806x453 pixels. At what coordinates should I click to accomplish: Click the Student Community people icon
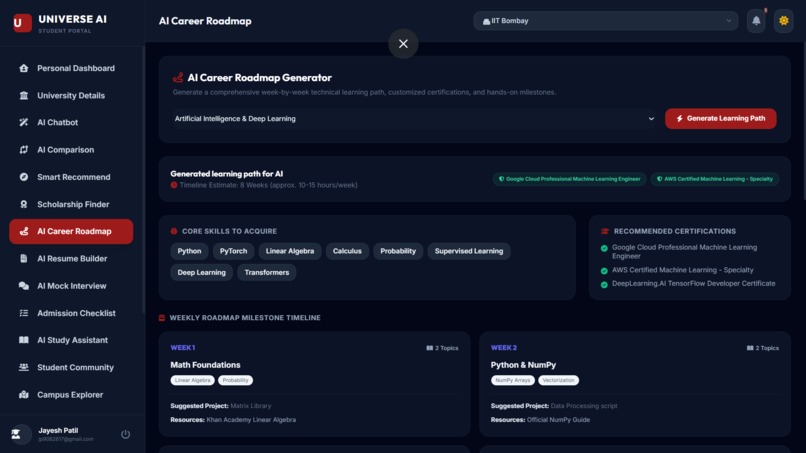24,367
